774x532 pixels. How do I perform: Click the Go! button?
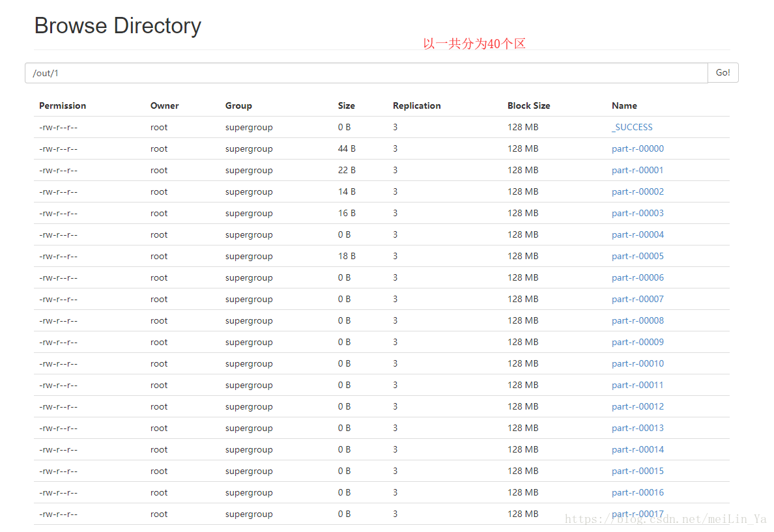tap(723, 72)
